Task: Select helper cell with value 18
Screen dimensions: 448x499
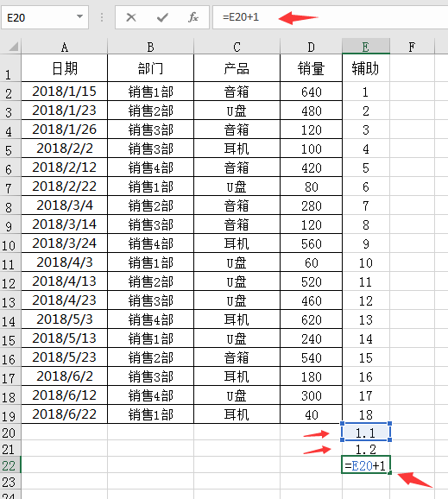Action: pyautogui.click(x=366, y=414)
